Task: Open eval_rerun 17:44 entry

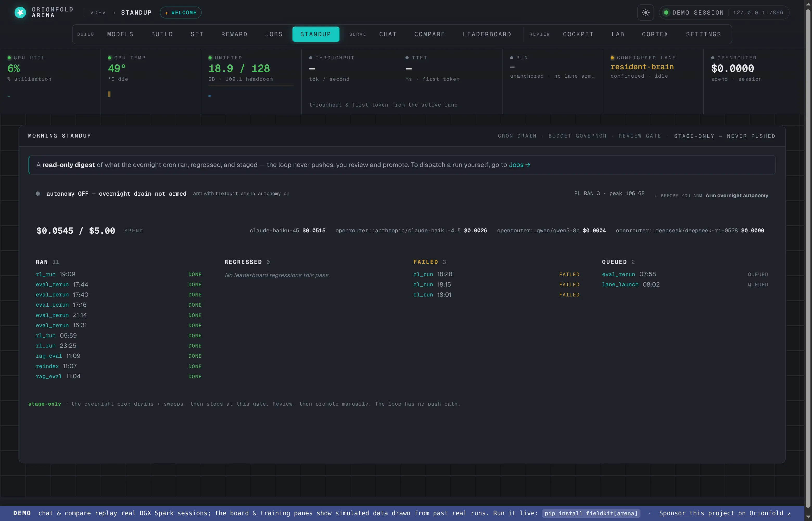Action: (119, 284)
